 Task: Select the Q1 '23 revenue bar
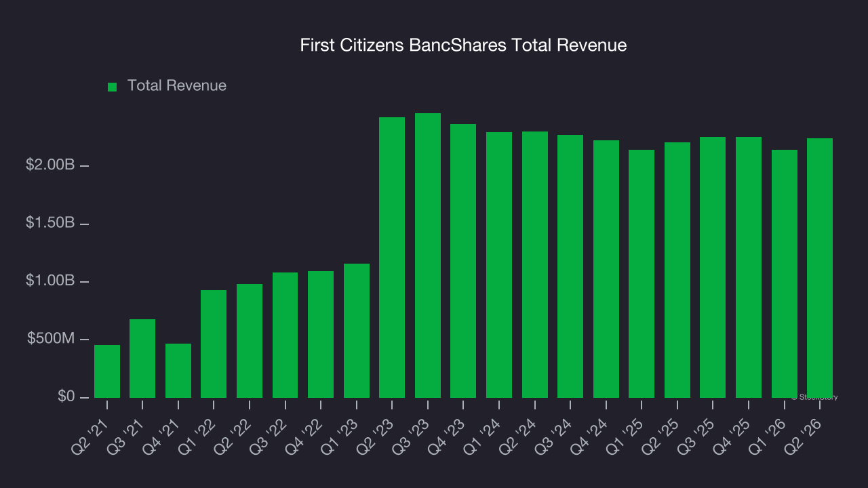[357, 331]
